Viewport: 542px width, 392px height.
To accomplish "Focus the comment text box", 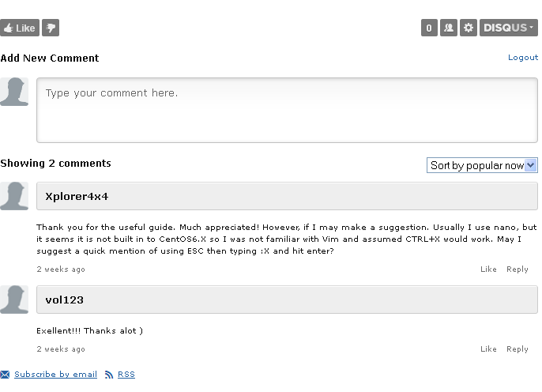I will coord(287,110).
